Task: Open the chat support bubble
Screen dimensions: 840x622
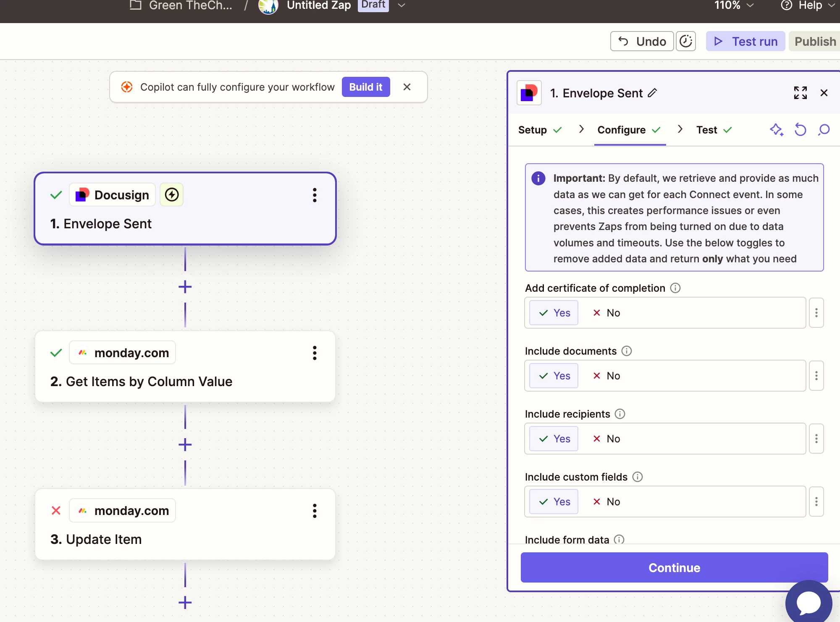Action: (x=808, y=603)
